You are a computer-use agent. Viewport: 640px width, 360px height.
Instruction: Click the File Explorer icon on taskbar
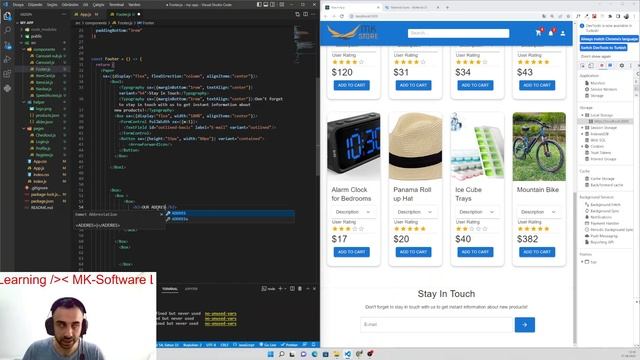337,354
